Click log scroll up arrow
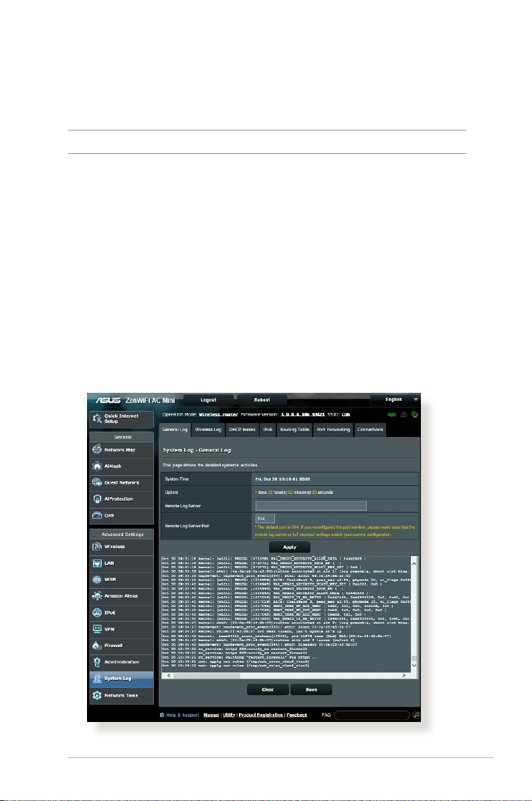Screen dimensions: 532x801 point(414,563)
